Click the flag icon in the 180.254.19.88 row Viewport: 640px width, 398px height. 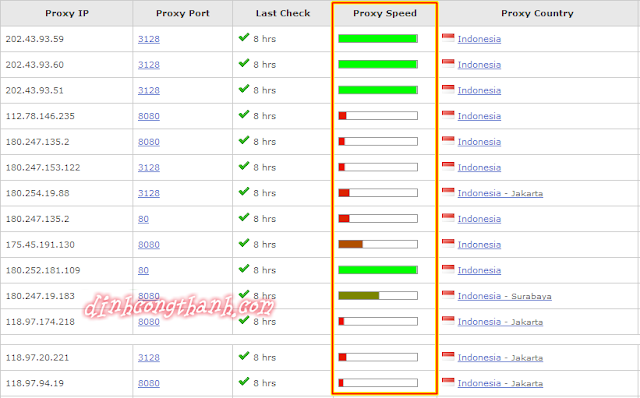pyautogui.click(x=448, y=192)
